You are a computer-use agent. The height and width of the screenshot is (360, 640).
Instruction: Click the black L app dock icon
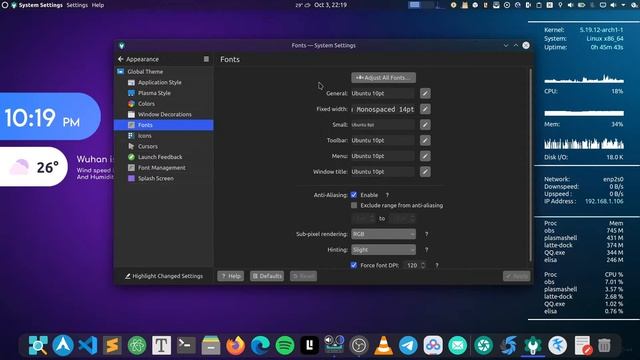[309, 346]
